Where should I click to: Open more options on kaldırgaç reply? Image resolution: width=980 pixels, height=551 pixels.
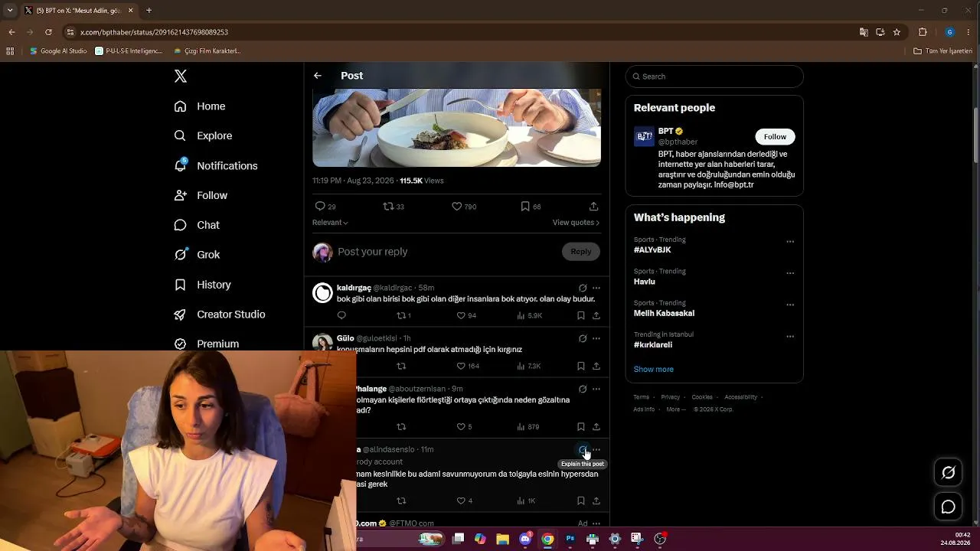coord(596,289)
